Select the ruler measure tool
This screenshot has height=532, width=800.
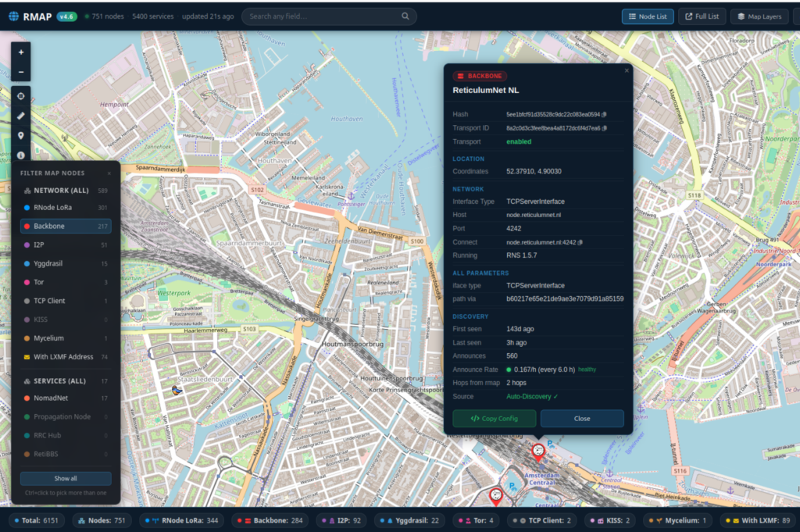[x=21, y=116]
